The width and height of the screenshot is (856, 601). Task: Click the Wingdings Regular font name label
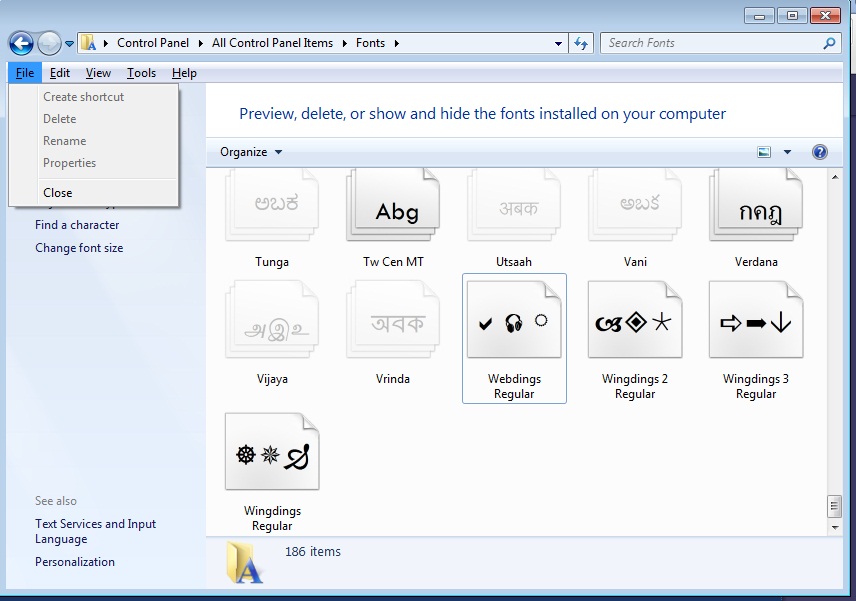click(272, 519)
